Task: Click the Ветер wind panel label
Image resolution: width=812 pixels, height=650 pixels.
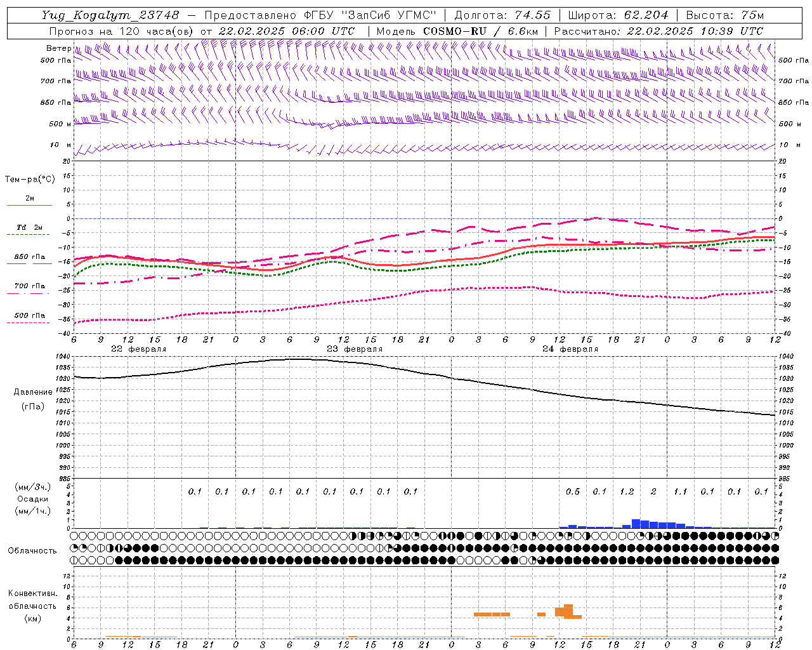Action: [x=58, y=48]
